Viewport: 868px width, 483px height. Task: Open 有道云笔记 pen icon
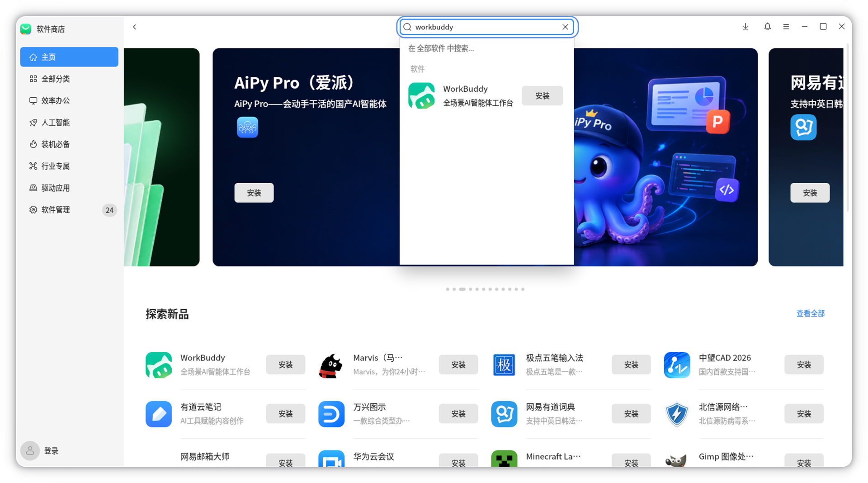point(159,414)
